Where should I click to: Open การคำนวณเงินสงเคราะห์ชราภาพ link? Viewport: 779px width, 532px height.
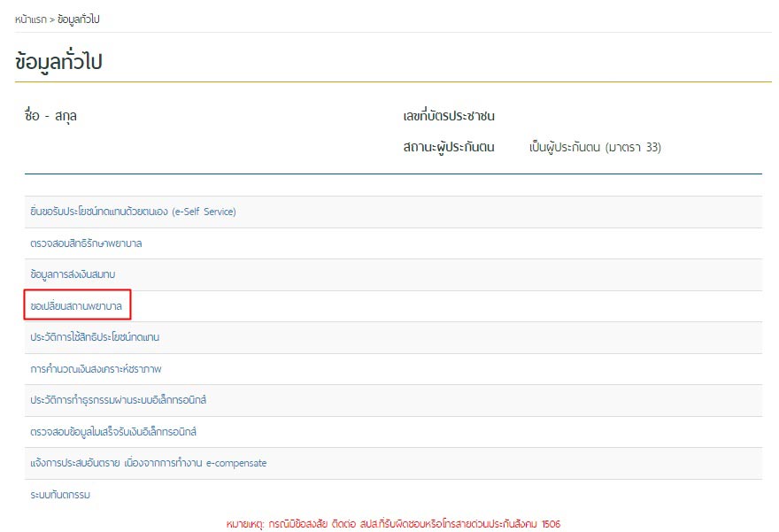(96, 369)
